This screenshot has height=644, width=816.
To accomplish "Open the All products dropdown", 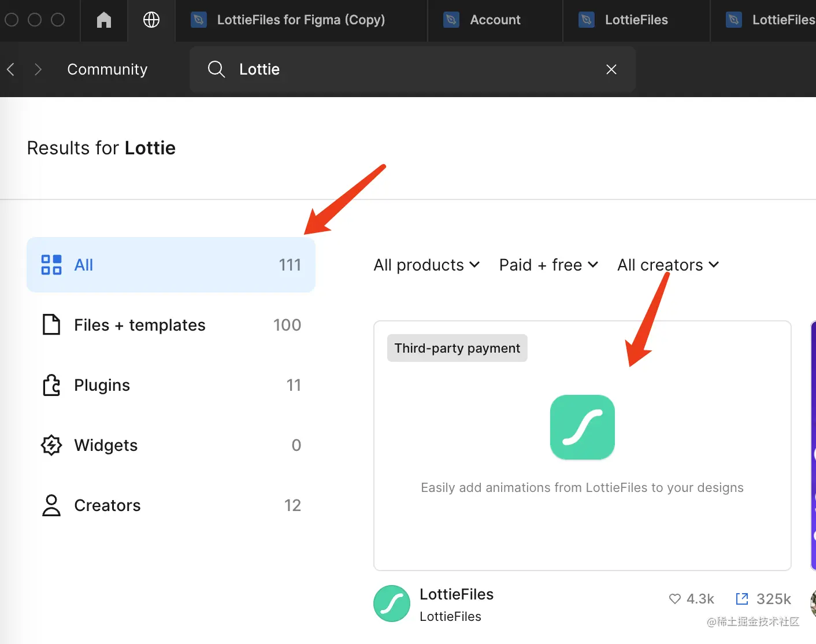I will coord(426,265).
